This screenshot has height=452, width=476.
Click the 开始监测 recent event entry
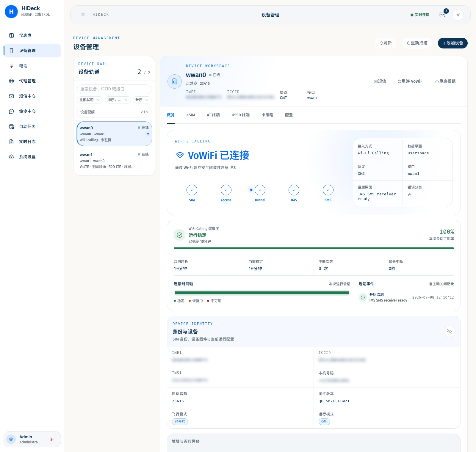point(406,297)
